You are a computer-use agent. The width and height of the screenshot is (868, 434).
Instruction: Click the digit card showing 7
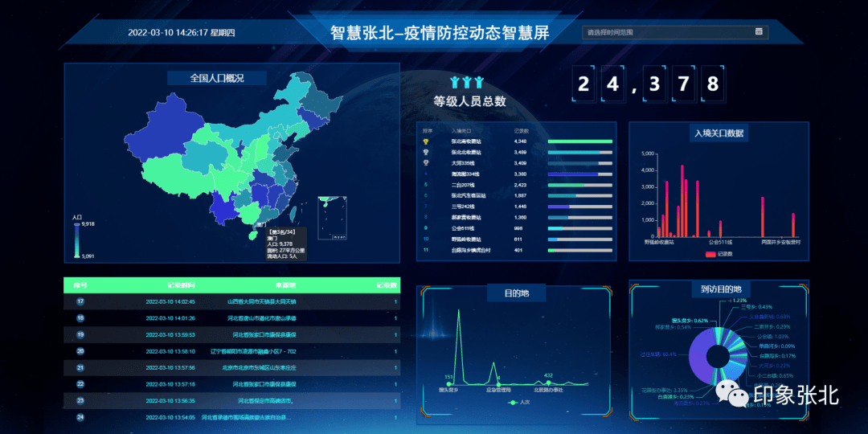coord(684,84)
